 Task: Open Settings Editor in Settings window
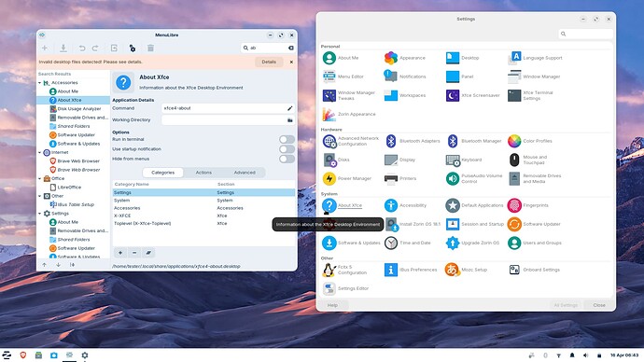click(346, 288)
